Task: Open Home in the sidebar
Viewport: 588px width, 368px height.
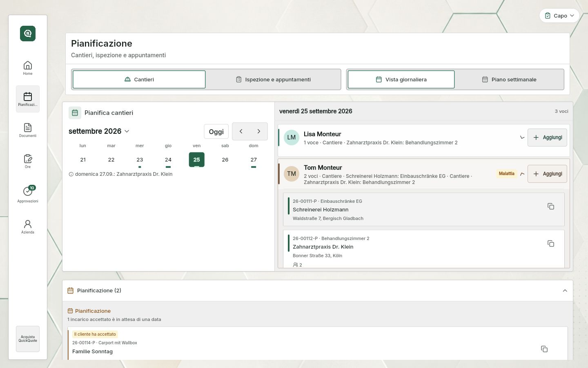Action: coord(28,68)
